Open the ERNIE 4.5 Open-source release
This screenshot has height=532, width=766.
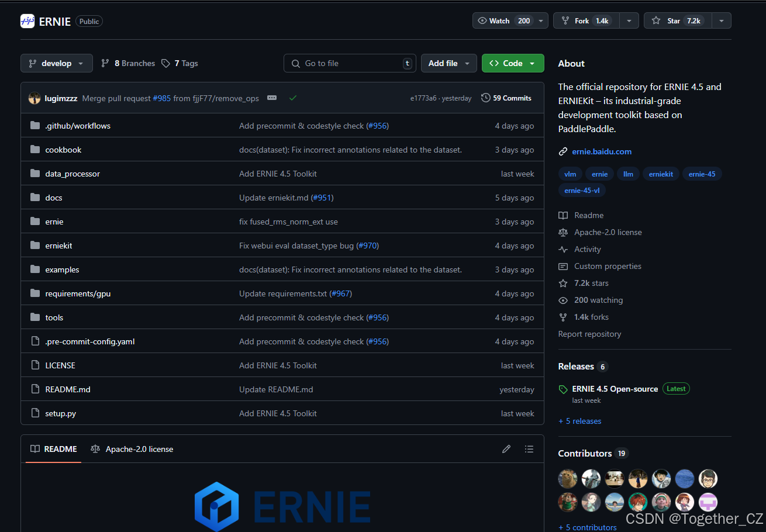[615, 389]
